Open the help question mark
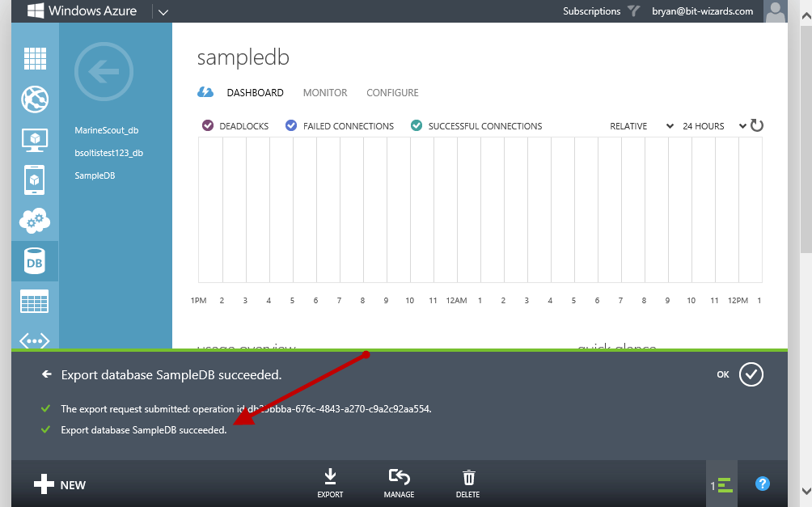The width and height of the screenshot is (812, 507). coord(763,484)
